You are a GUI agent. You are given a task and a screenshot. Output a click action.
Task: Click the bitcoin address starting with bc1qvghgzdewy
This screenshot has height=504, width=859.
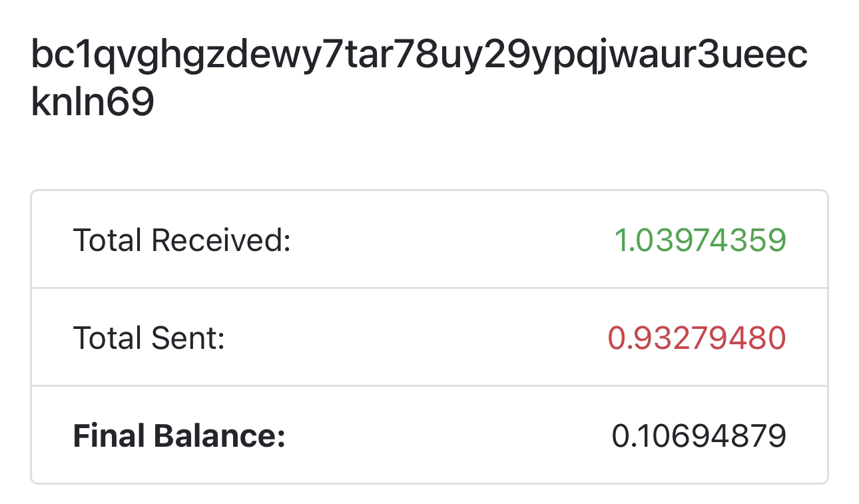419,55
